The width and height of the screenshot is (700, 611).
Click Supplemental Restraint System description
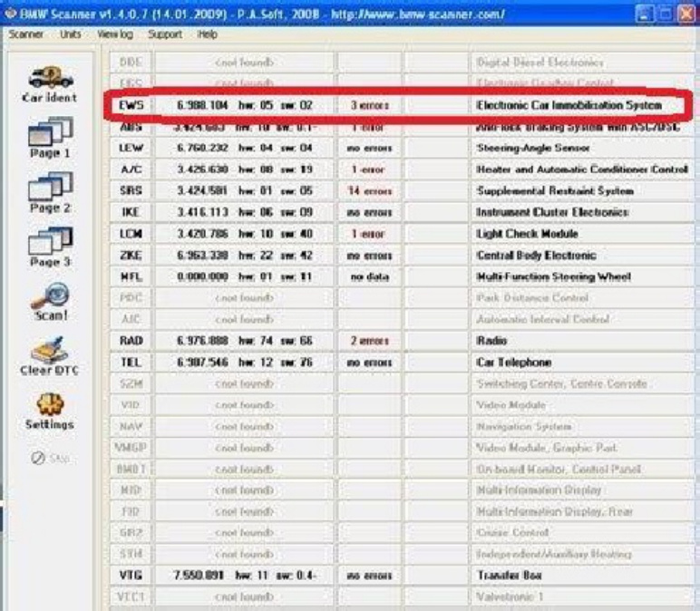pyautogui.click(x=555, y=190)
